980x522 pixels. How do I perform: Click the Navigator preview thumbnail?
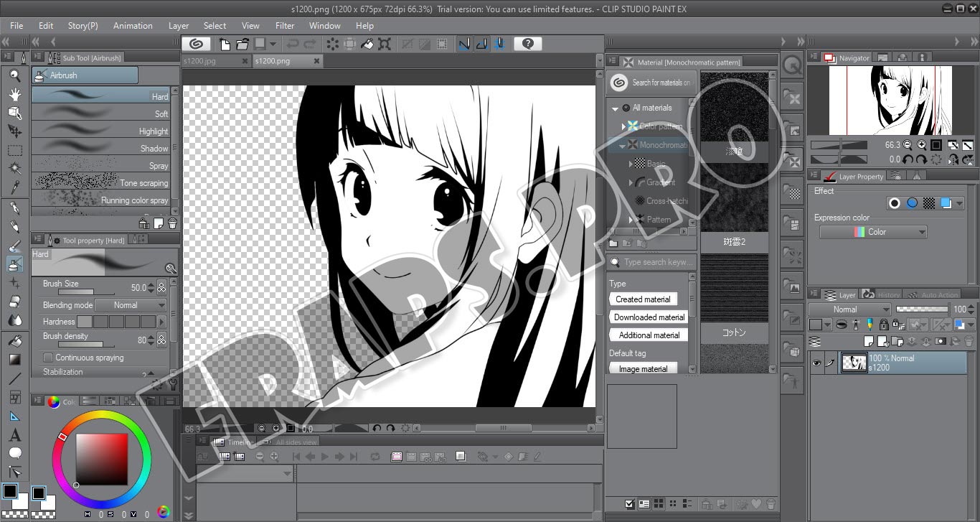click(x=890, y=100)
